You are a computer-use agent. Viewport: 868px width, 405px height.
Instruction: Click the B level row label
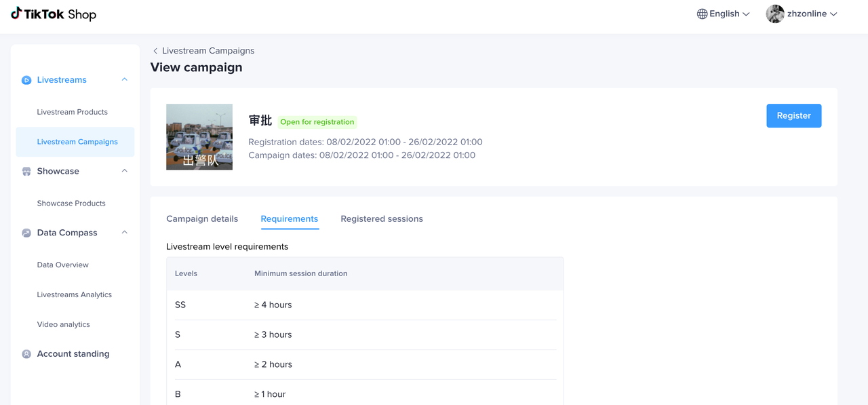pyautogui.click(x=178, y=395)
